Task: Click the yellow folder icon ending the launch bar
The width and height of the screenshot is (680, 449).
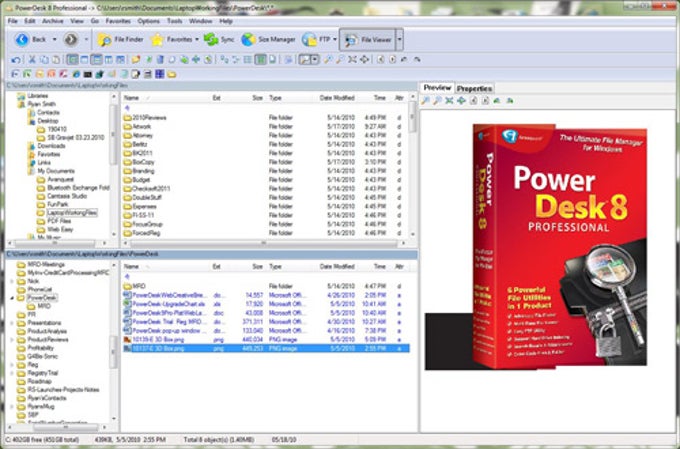Action: coord(172,74)
